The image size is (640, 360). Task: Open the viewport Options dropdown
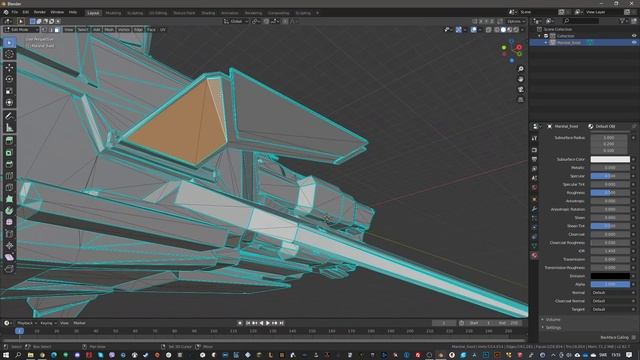pos(516,21)
